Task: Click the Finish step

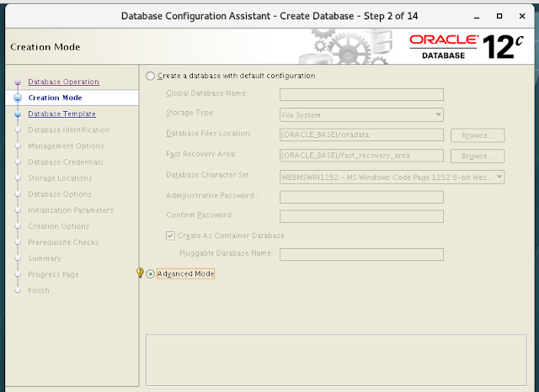Action: coord(39,290)
